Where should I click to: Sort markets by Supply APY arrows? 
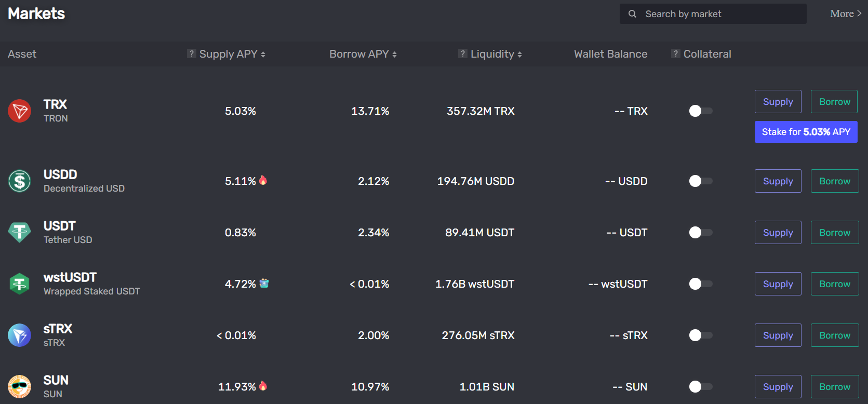click(263, 55)
